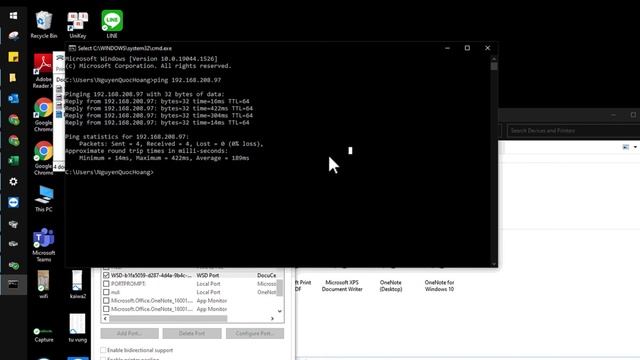This screenshot has height=360, width=640.
Task: Switch to the Command Prompt taskbar icon
Action: 13,284
